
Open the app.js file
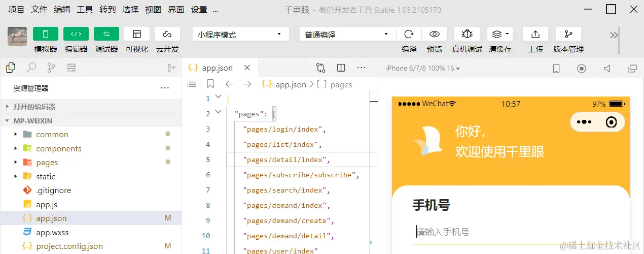(x=91, y=204)
